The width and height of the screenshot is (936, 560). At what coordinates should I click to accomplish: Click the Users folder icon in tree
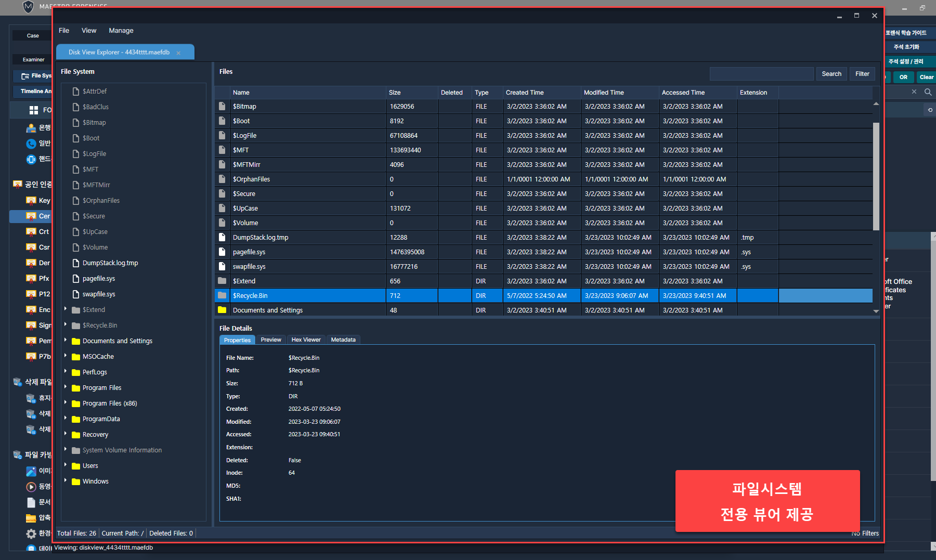click(76, 466)
